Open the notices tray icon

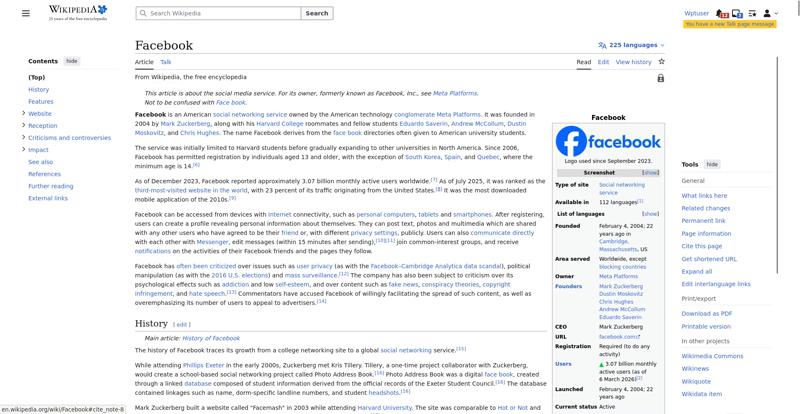click(x=737, y=14)
